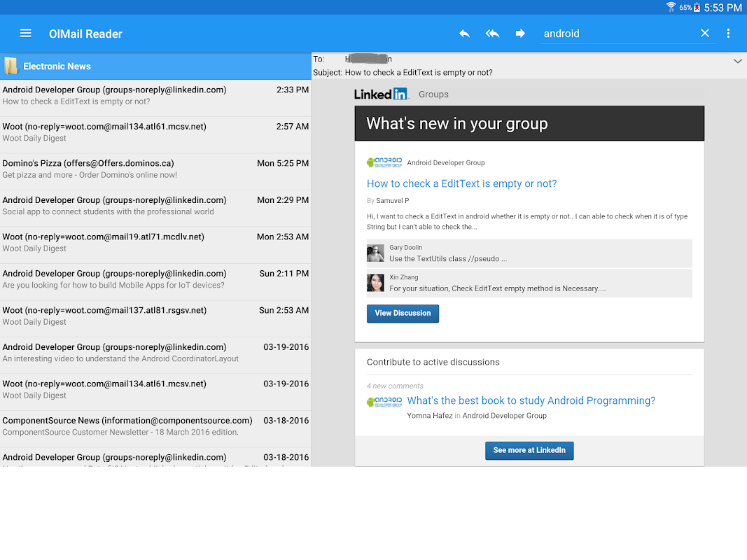Viewport: 747px width, 560px height.
Task: Open the hamburger navigation menu
Action: (x=26, y=34)
